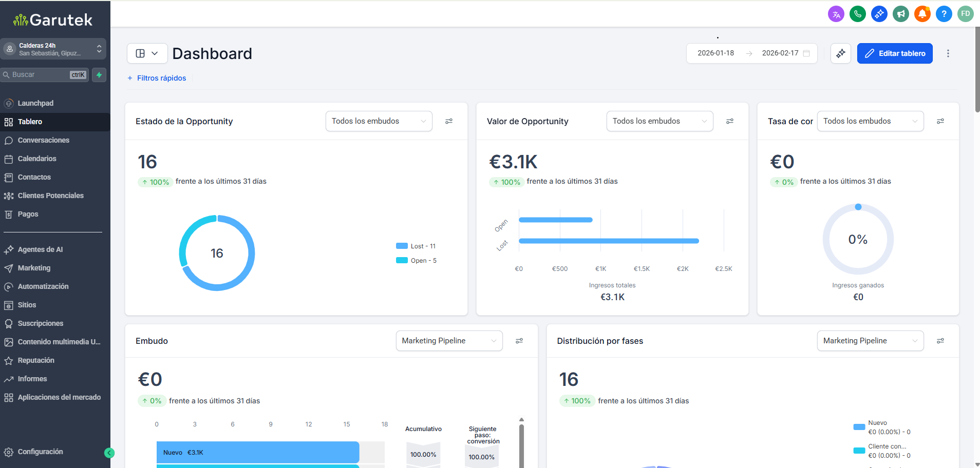This screenshot has width=980, height=468.
Task: Open the language translation icon
Action: click(x=836, y=14)
